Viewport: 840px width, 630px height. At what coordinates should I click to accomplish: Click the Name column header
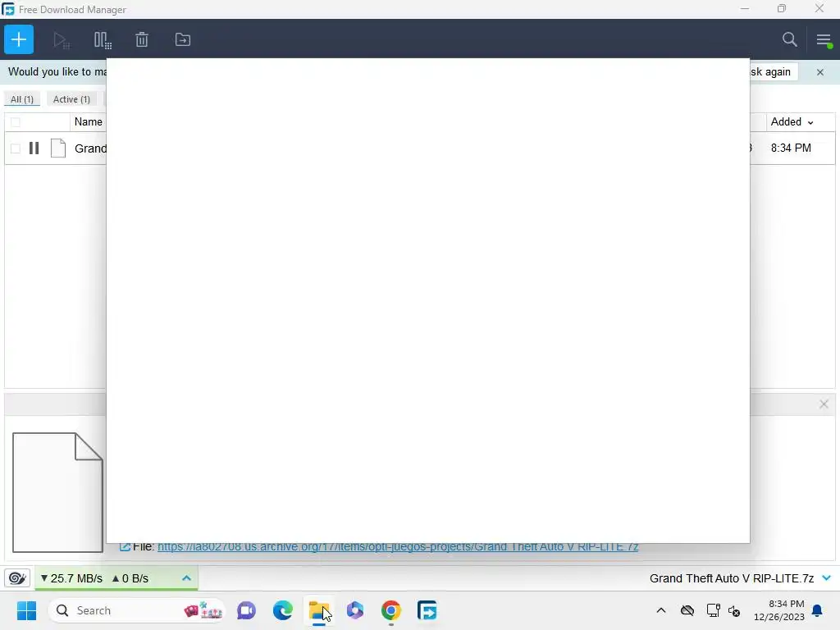tap(89, 122)
